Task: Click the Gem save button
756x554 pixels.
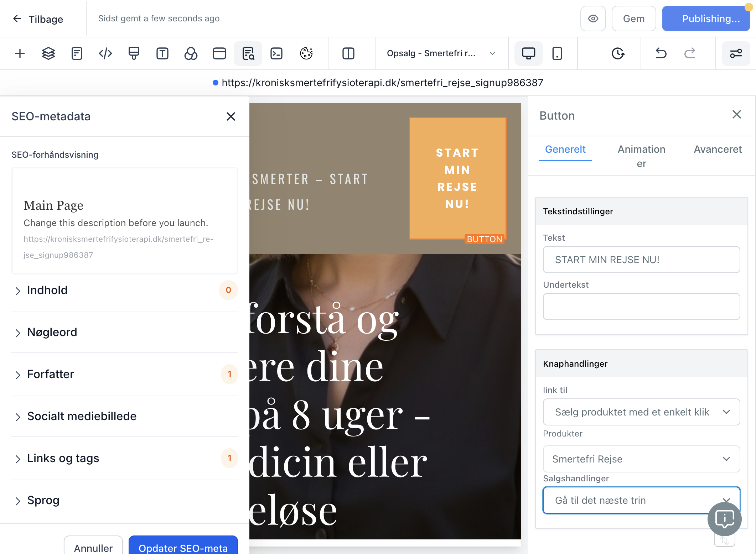Action: [x=634, y=19]
